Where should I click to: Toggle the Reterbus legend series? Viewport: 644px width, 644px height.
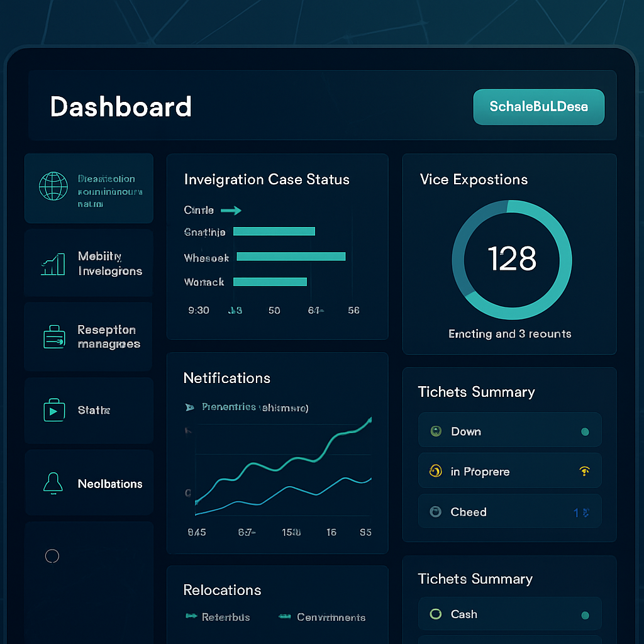[x=191, y=617]
